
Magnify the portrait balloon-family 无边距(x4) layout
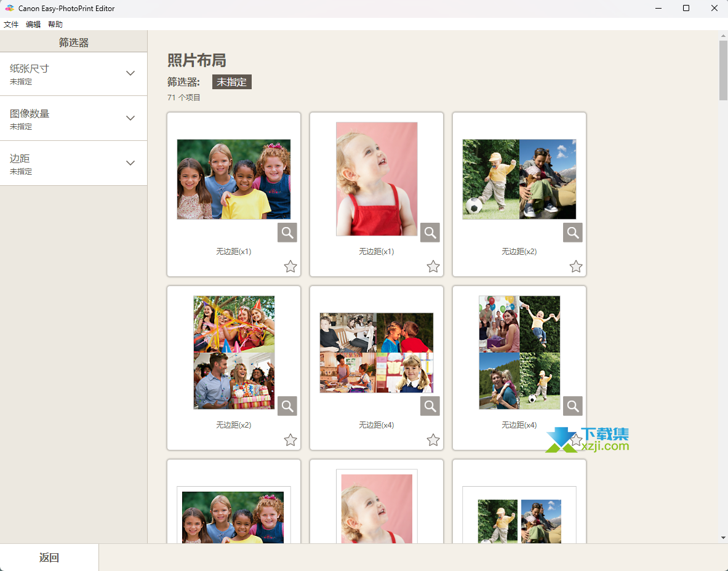point(573,406)
